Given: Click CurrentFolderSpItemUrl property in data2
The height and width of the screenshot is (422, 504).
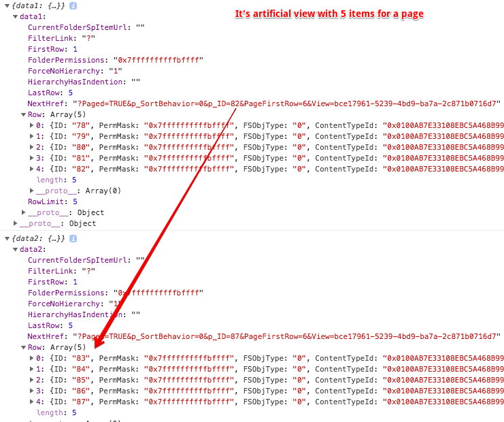Looking at the screenshot, I should point(86,260).
